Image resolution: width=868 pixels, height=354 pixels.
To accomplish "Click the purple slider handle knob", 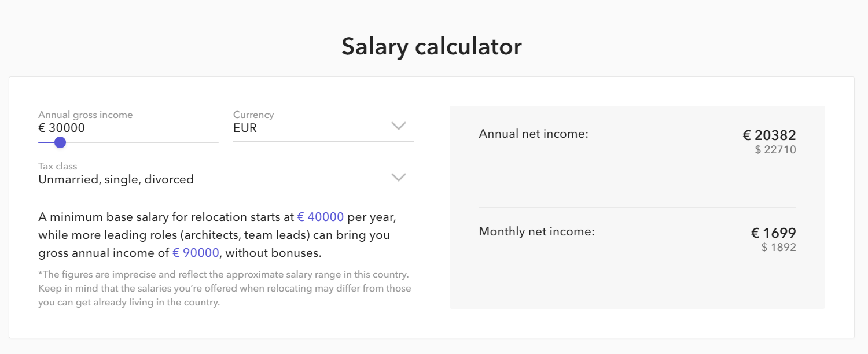I will click(60, 142).
